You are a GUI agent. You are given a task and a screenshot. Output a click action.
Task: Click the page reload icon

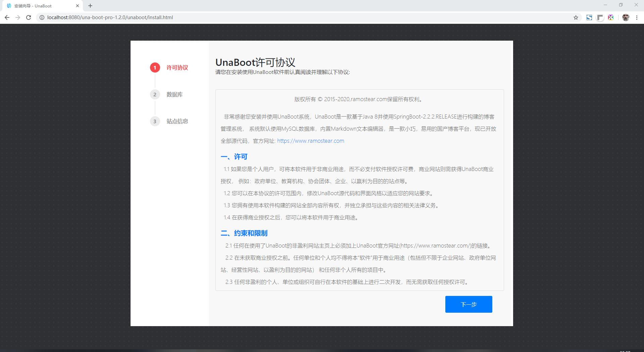28,17
